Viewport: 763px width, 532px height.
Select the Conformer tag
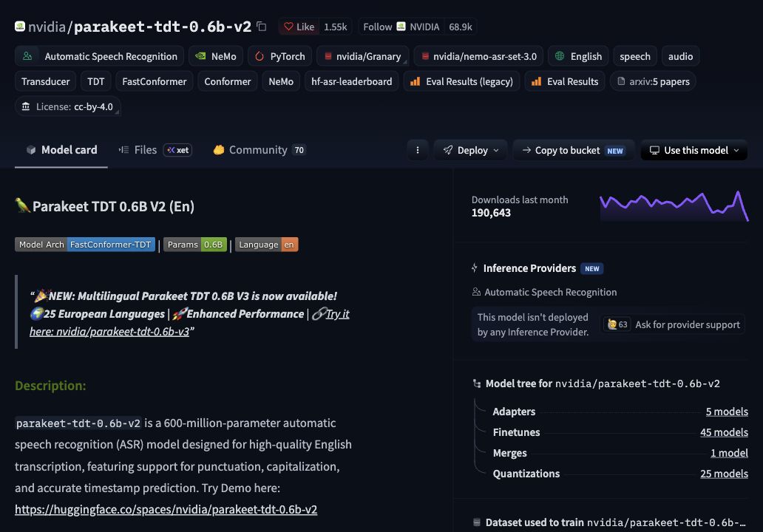click(227, 82)
